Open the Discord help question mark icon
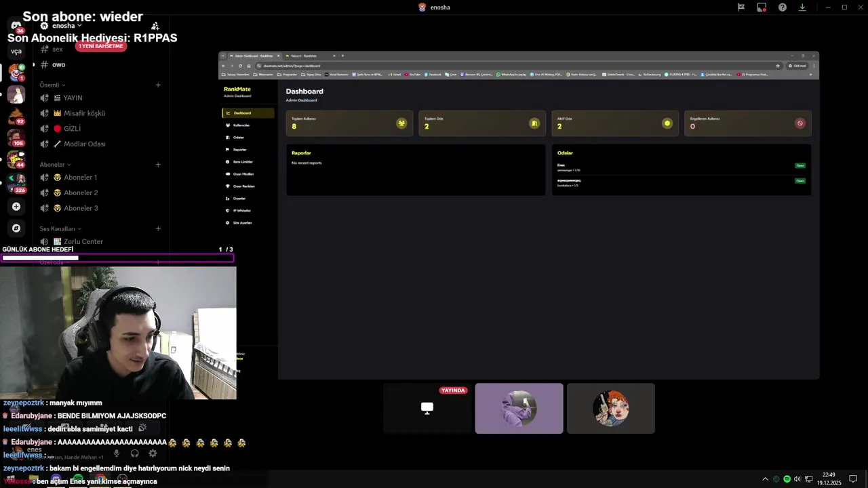868x488 pixels. [x=783, y=7]
